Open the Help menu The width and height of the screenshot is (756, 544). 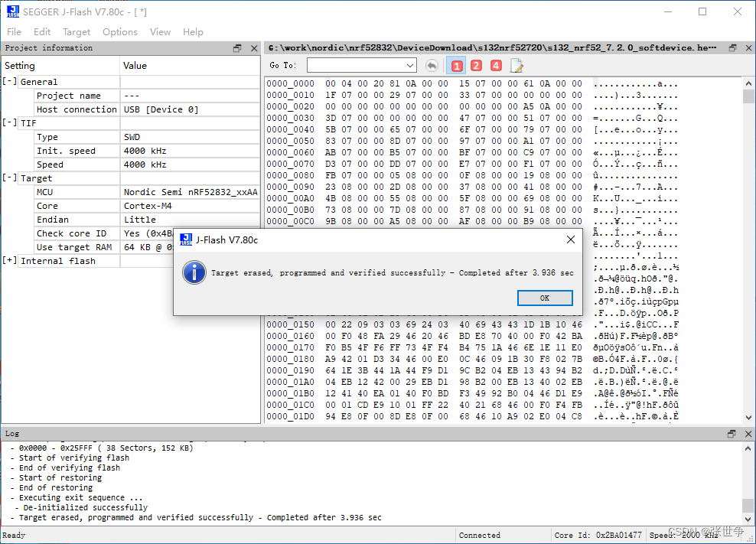tap(193, 32)
